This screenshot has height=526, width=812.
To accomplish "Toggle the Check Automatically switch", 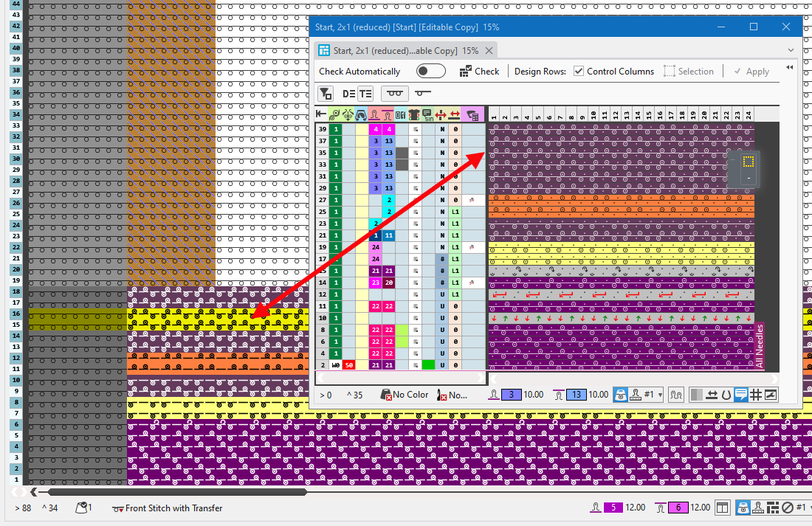I will tap(431, 72).
